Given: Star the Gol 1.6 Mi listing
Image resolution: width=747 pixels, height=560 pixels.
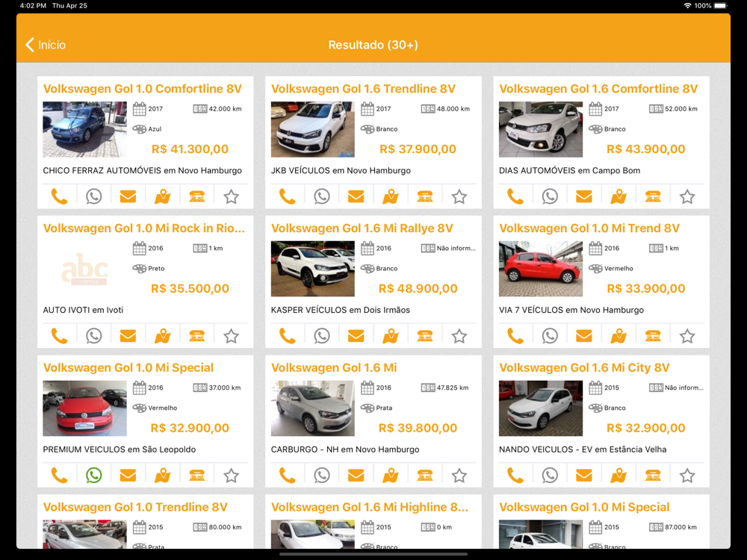Looking at the screenshot, I should click(459, 475).
